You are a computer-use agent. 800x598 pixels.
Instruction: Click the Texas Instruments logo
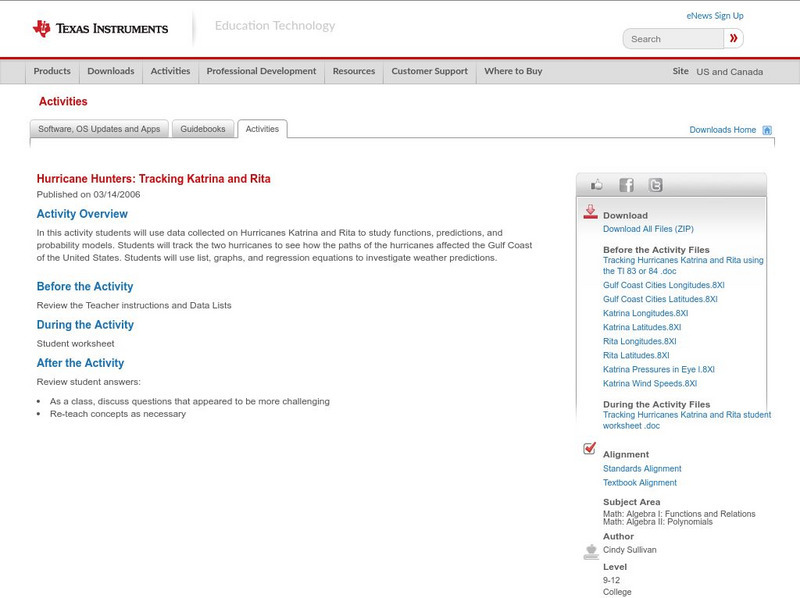[100, 29]
